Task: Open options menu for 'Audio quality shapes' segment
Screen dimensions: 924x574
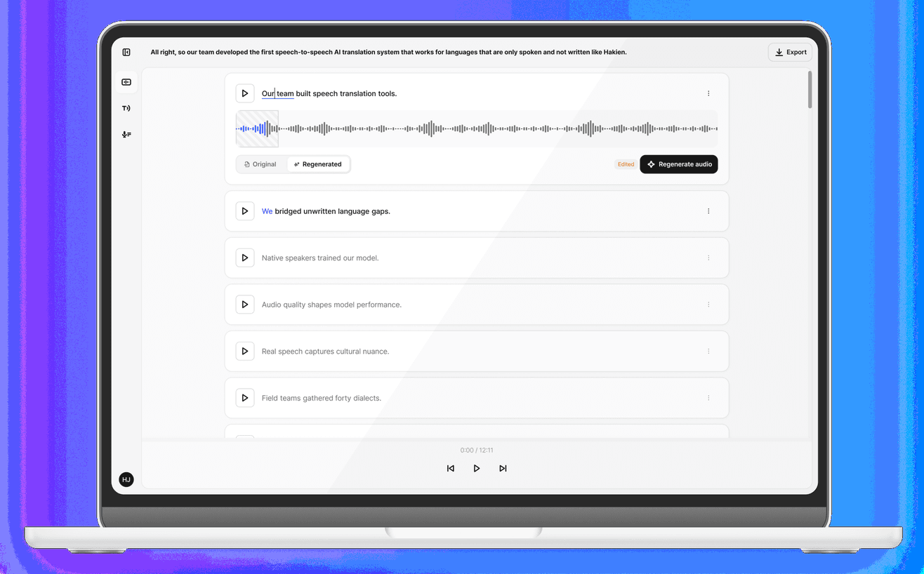Action: click(708, 305)
